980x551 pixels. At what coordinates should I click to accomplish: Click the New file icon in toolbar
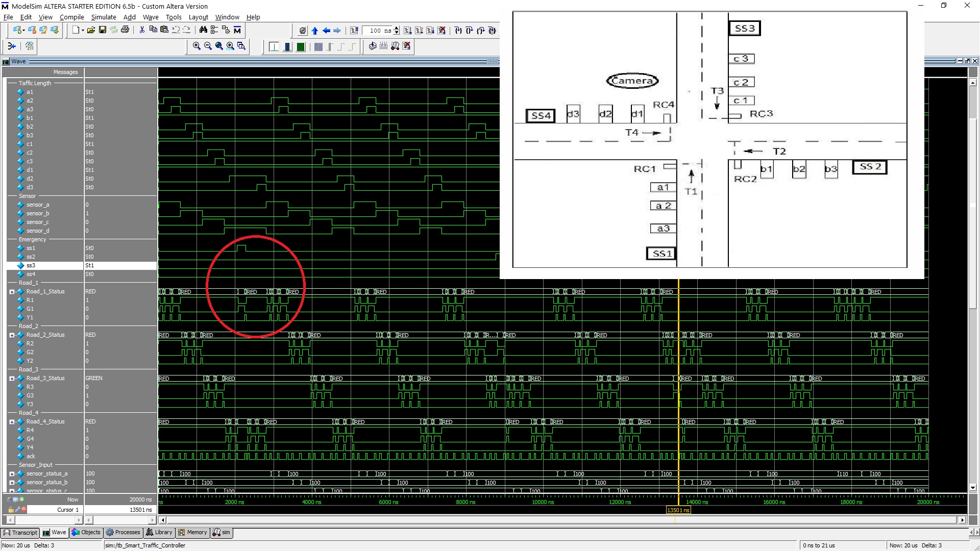76,30
